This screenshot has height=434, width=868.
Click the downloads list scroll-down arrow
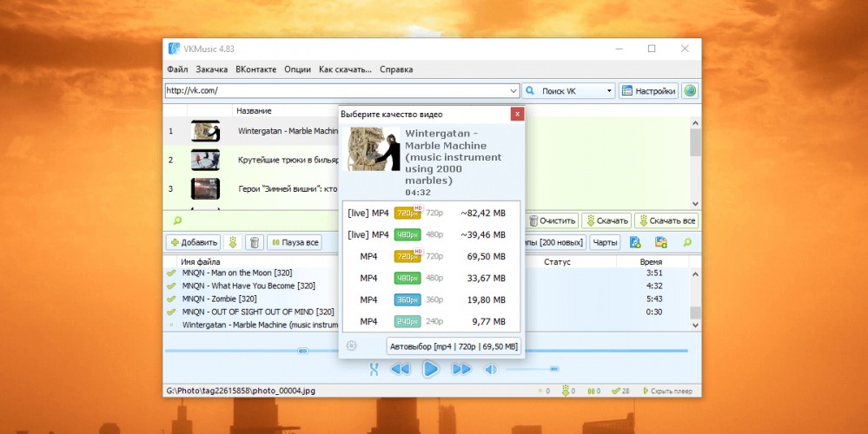tap(695, 326)
